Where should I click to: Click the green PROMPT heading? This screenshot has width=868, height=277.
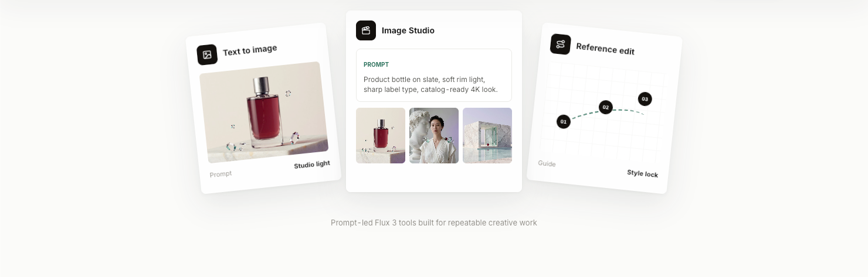376,64
